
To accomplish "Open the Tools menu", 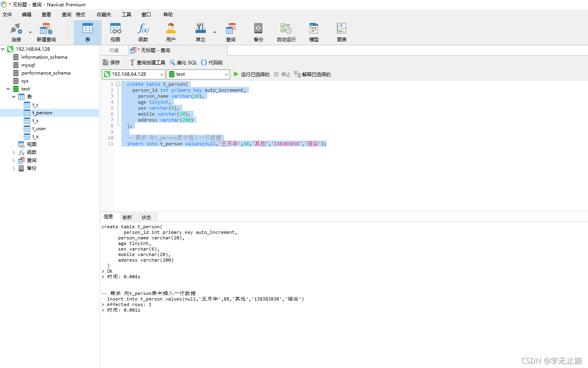I will [126, 15].
